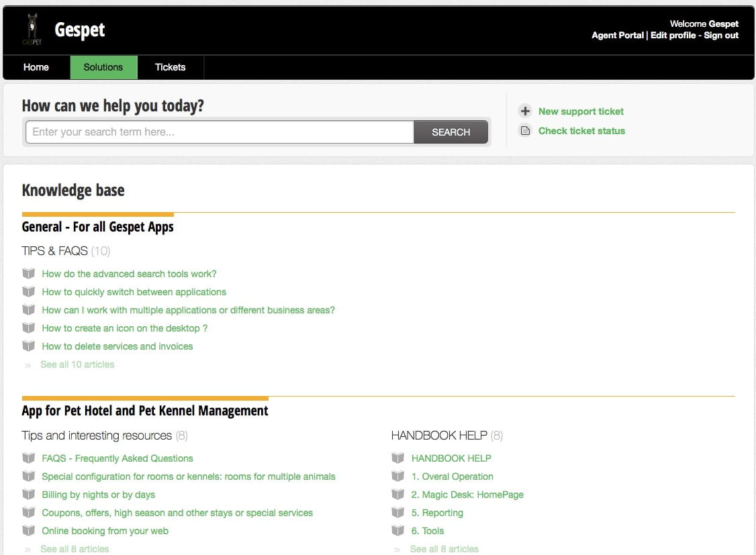
Task: Click book icon beside create an icon on desktop
Action: 29,328
